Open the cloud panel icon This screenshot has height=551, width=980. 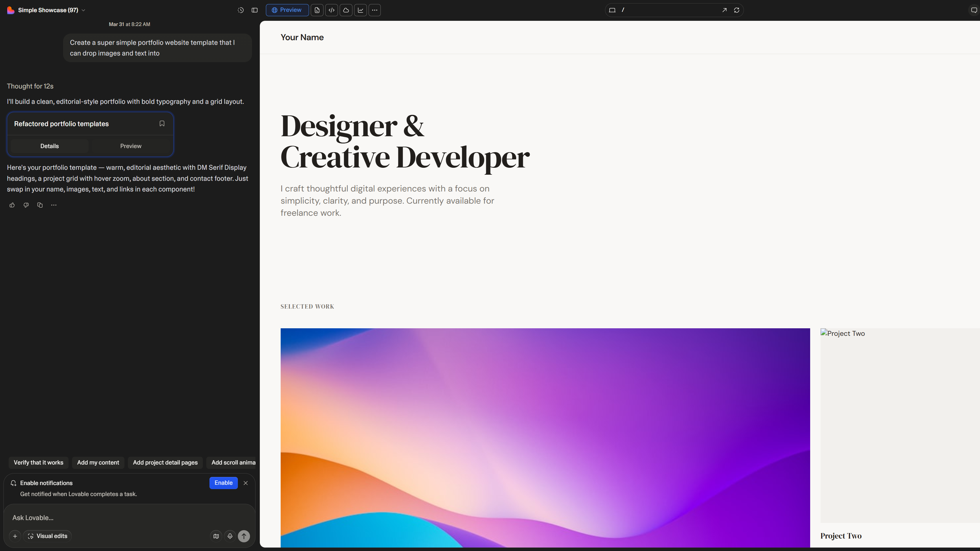[x=346, y=10]
